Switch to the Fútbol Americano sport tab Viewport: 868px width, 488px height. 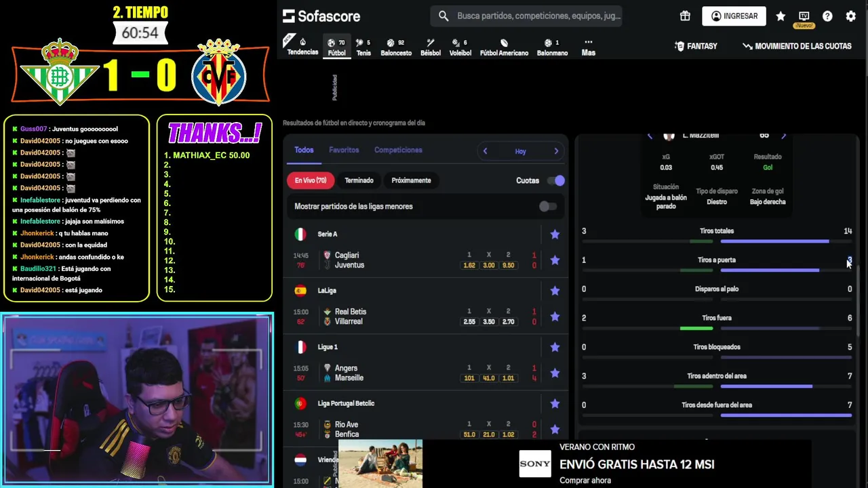coord(504,47)
